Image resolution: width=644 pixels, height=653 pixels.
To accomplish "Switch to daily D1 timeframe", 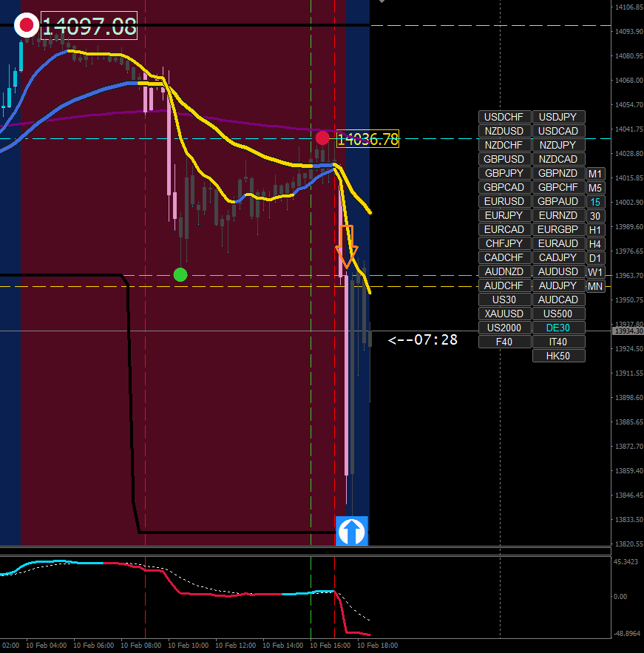I will tap(595, 258).
